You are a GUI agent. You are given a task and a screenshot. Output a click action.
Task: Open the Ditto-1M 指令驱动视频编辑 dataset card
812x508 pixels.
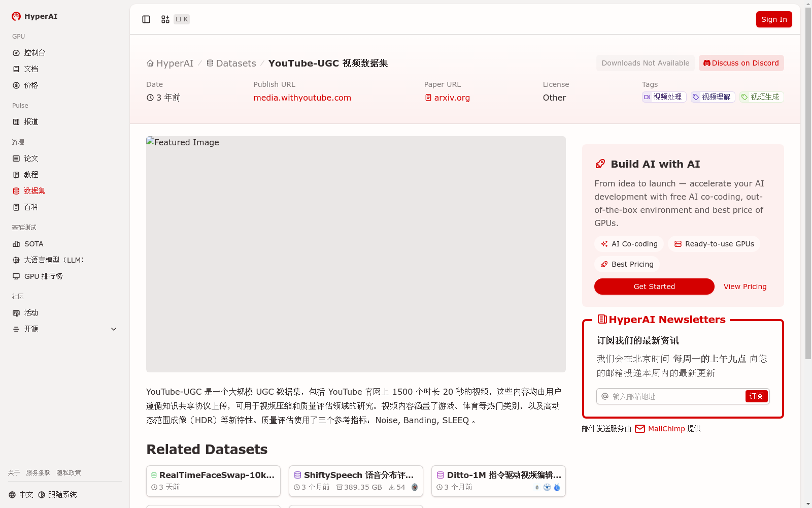click(x=498, y=481)
